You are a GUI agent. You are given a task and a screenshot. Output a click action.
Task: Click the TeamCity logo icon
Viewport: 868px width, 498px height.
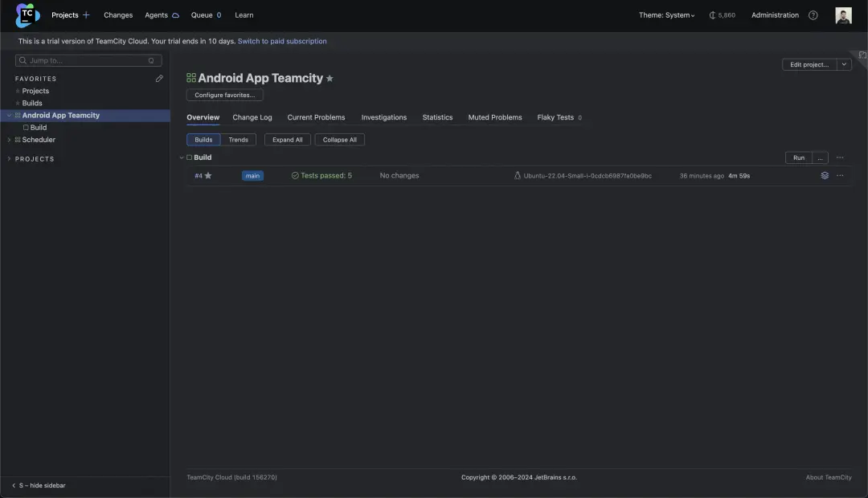(x=27, y=15)
